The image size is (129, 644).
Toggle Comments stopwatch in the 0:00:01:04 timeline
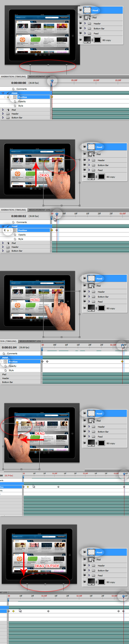(4, 354)
